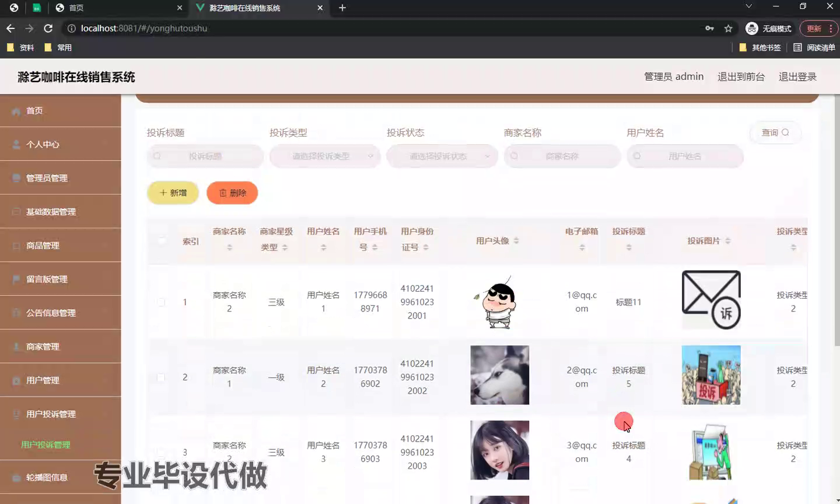Open the 资料 bookmarks folder
Viewport: 840px width, 504px height.
click(20, 47)
